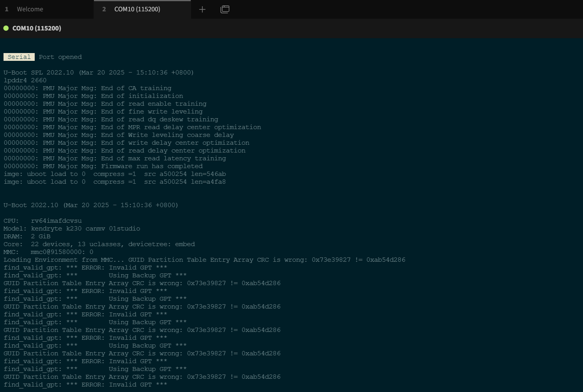Viewport: 583px width, 392px height.
Task: Click the 'lpddr4 2660' line
Action: pos(25,80)
